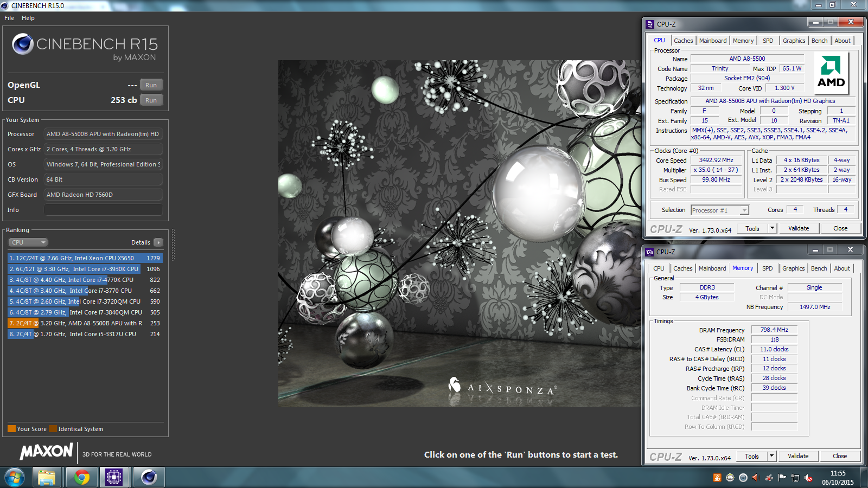The height and width of the screenshot is (488, 868).
Task: Open About tab in the upper CPU-Z window
Action: click(x=843, y=41)
